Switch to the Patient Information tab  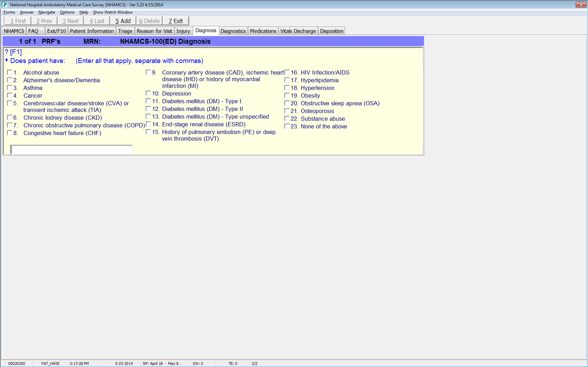(x=92, y=31)
